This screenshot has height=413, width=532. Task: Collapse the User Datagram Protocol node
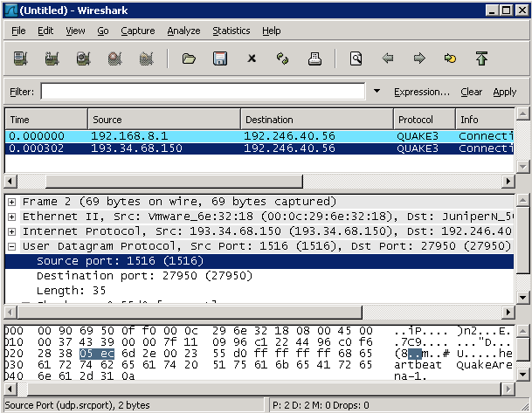[11, 247]
